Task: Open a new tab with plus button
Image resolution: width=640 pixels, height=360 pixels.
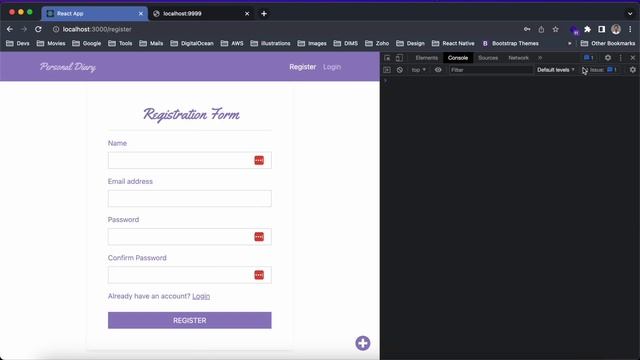Action: coord(264,13)
